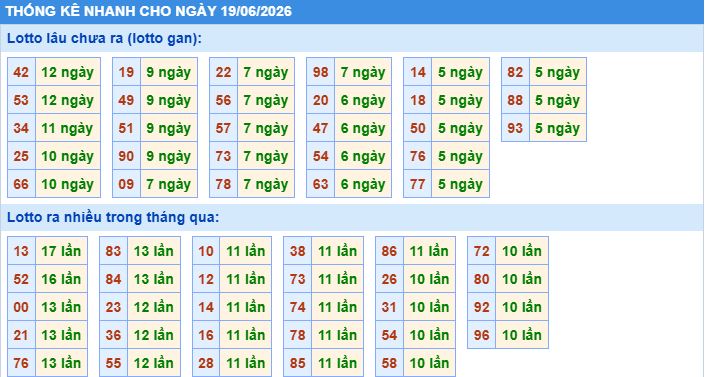
Task: Click number 76 beside "5 ngày"
Action: [x=418, y=156]
